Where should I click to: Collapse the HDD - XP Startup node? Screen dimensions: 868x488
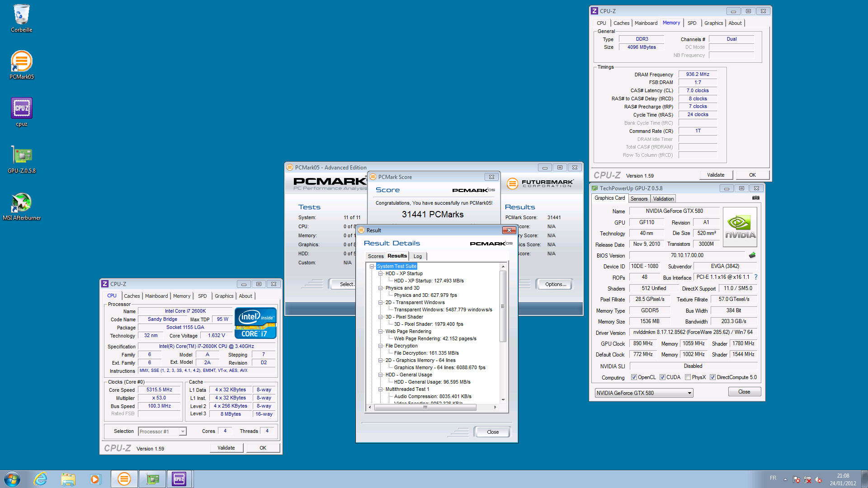tap(381, 273)
